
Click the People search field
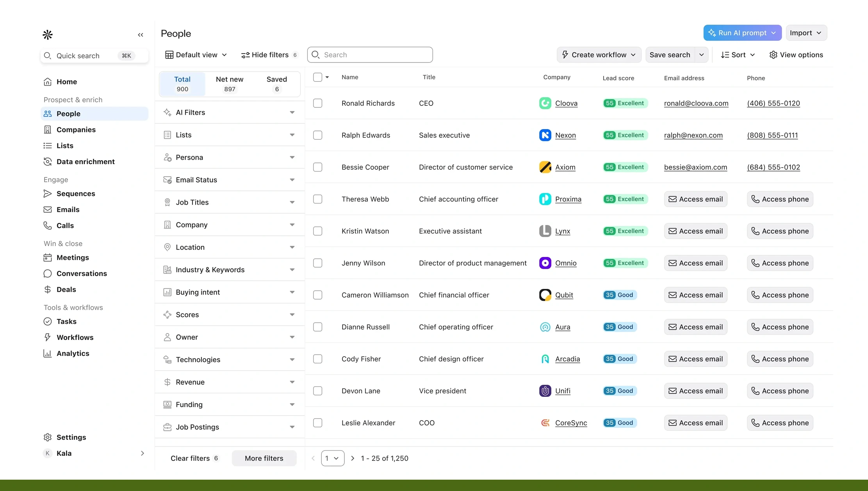[370, 55]
